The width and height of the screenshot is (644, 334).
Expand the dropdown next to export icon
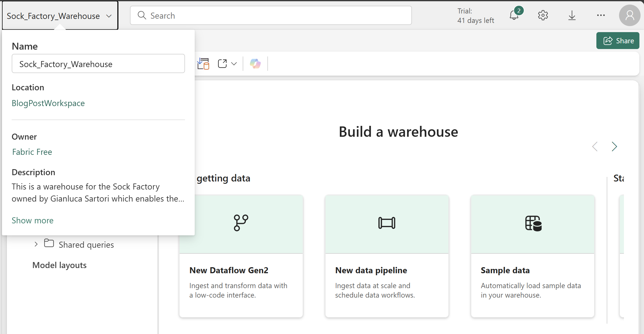point(234,64)
